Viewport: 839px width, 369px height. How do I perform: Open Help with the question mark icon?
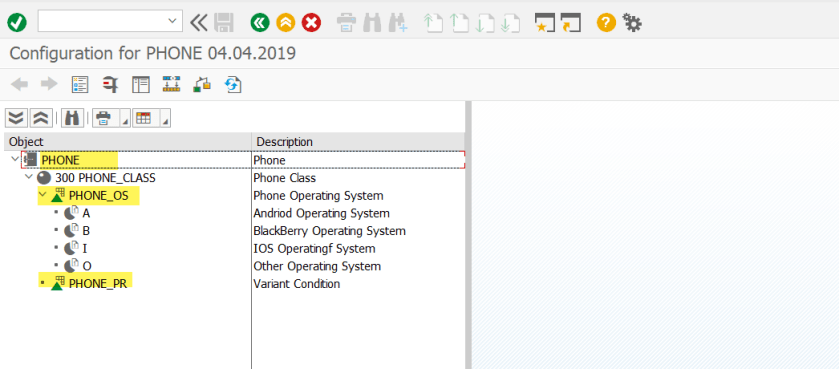click(x=606, y=22)
